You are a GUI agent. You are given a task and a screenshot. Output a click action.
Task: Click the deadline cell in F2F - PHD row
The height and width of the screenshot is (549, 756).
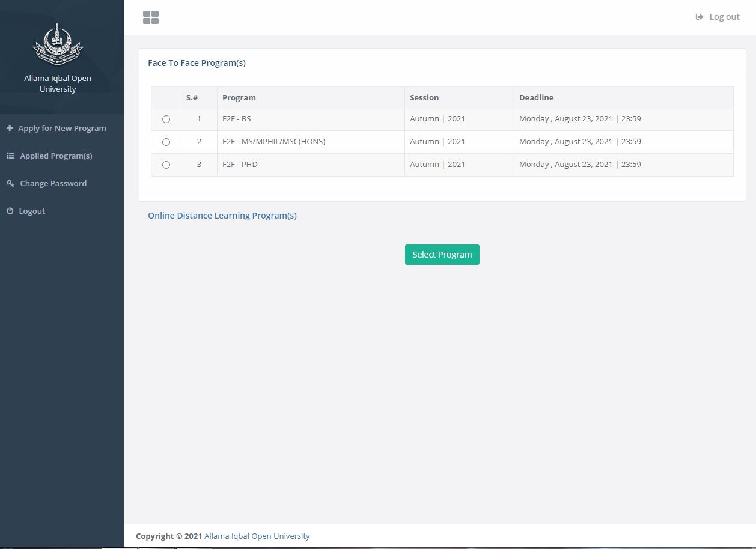pyautogui.click(x=624, y=165)
